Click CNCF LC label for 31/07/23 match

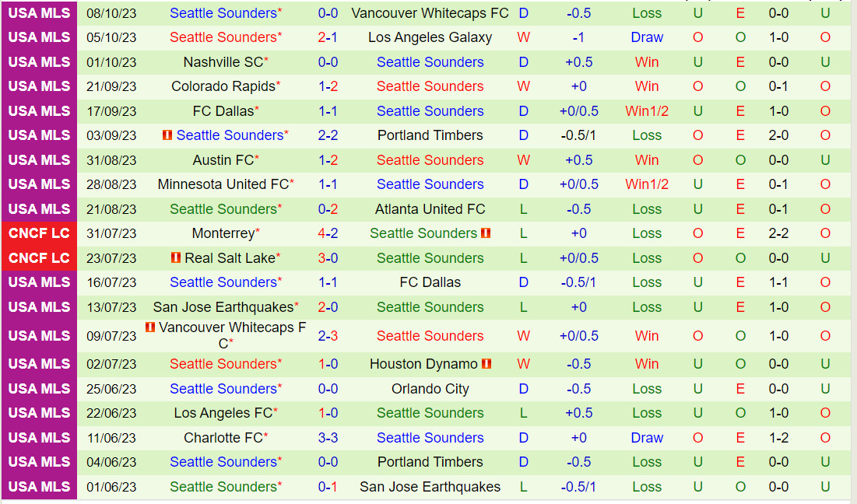[40, 233]
